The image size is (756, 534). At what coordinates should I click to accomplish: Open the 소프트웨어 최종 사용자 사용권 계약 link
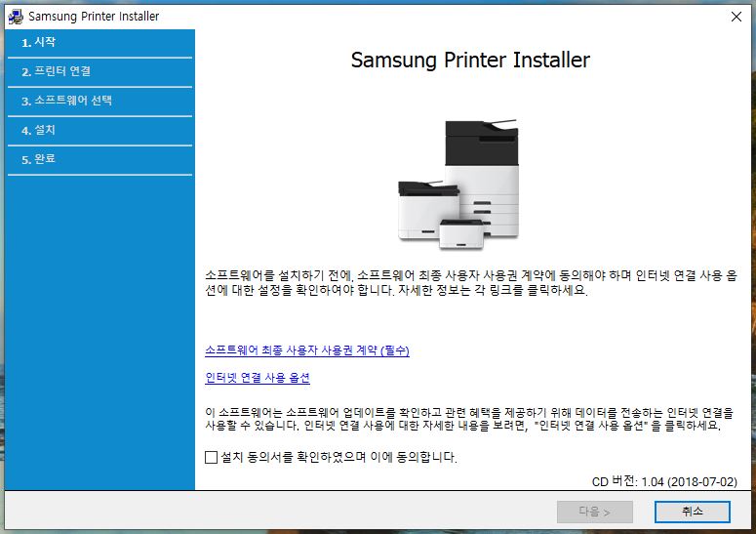click(307, 350)
